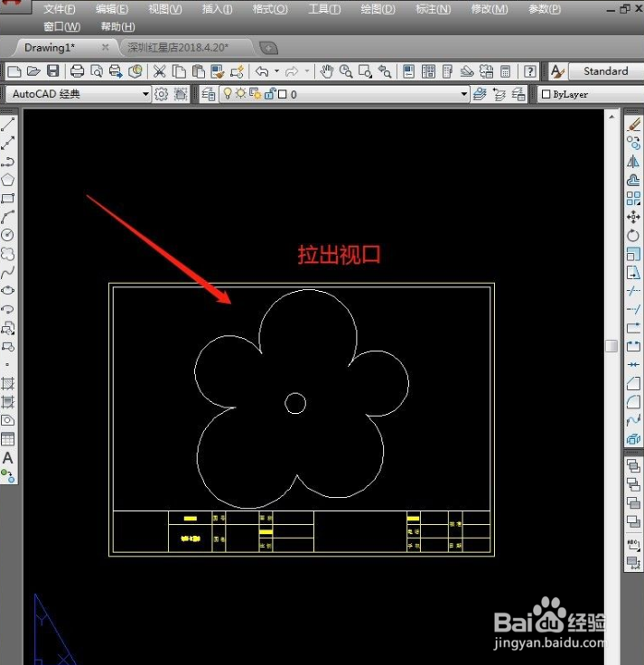Select the Polyline tool
644x665 pixels.
pyautogui.click(x=7, y=162)
